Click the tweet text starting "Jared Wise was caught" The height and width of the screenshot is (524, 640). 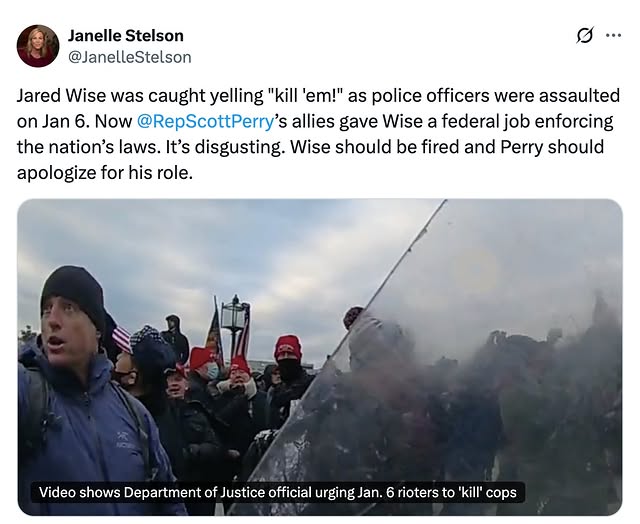coord(318,134)
